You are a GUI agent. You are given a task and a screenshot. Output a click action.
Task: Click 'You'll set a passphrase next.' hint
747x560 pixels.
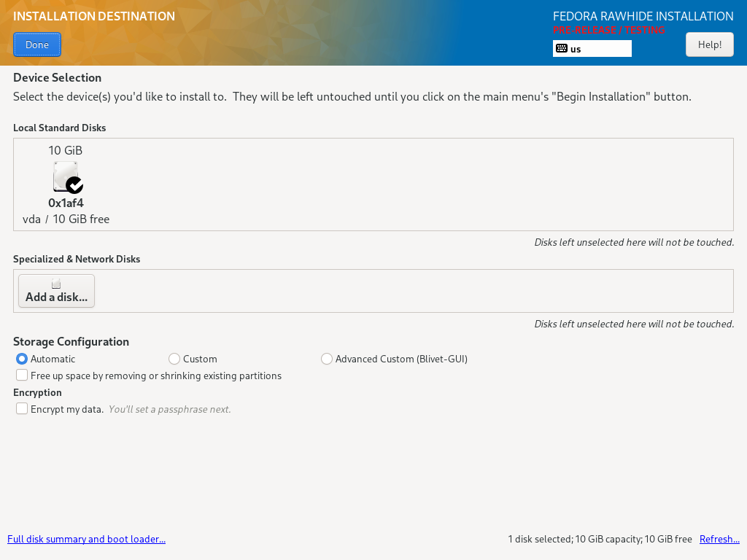[169, 410]
